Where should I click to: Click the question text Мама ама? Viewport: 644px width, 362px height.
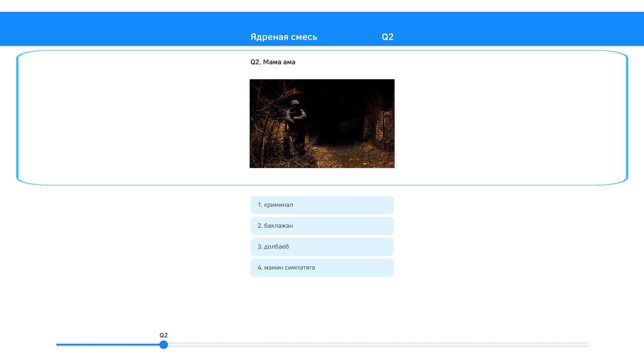272,62
